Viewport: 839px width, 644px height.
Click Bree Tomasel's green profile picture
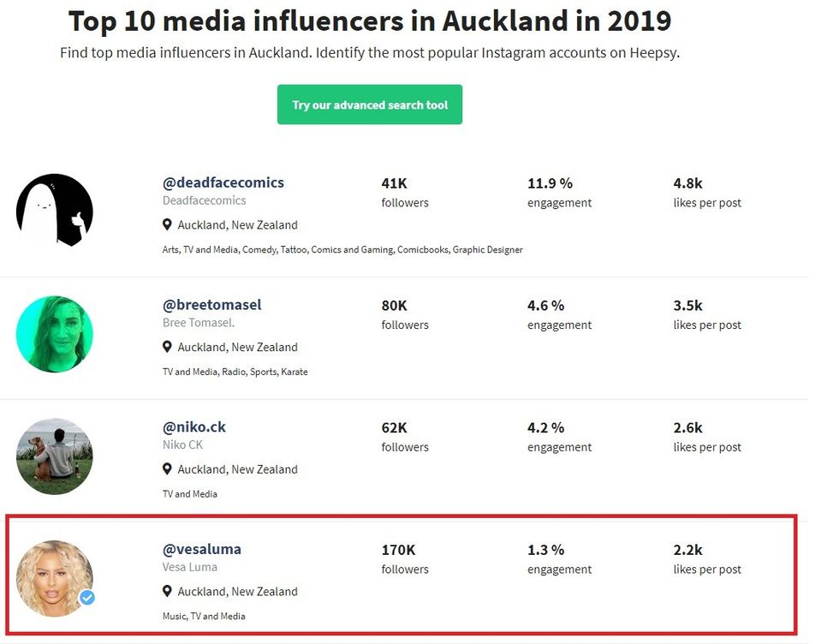click(55, 334)
